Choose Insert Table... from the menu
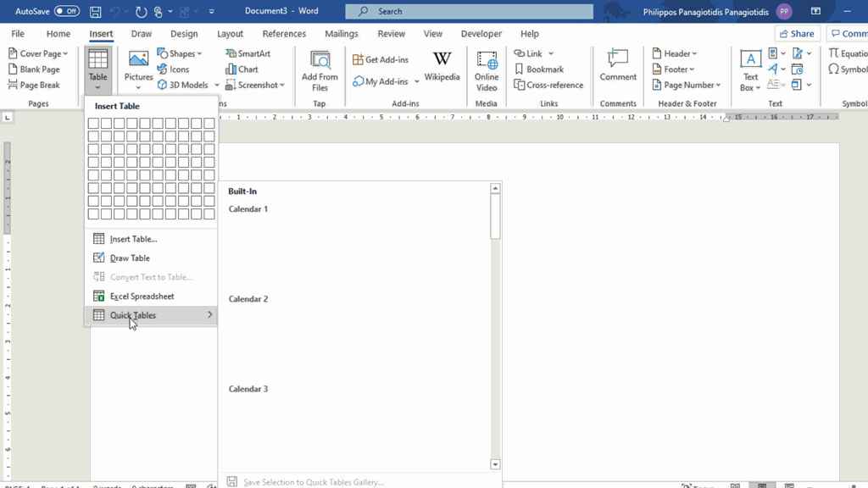Screen dimensions: 868x488 (151, 239)
